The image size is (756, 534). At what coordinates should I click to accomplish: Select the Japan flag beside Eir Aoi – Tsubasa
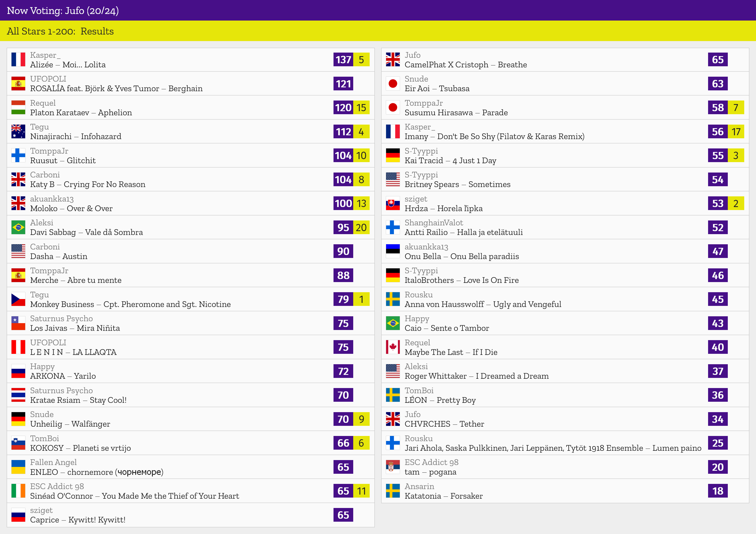pyautogui.click(x=393, y=84)
